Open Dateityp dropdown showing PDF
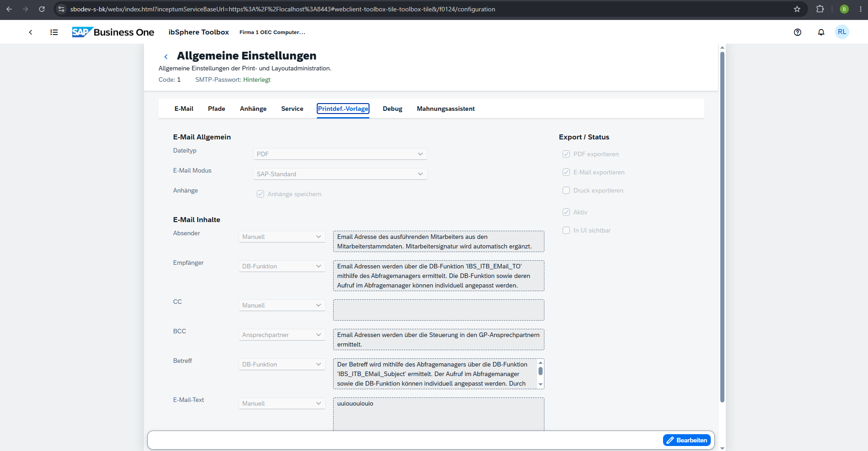 coord(340,154)
